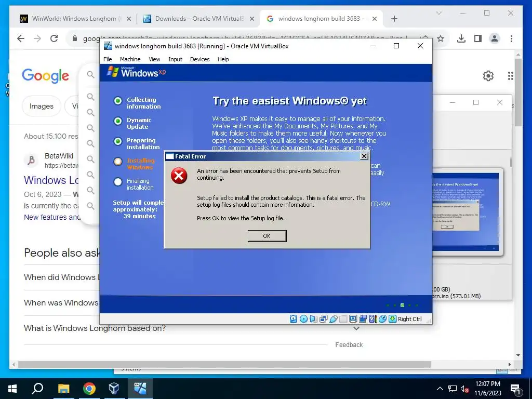
Task: Click the hard disk activity icon in VirtualBox status bar
Action: point(294,319)
